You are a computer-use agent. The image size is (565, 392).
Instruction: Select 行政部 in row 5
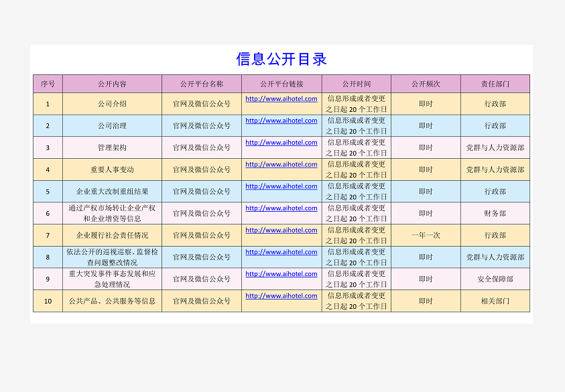tap(495, 192)
